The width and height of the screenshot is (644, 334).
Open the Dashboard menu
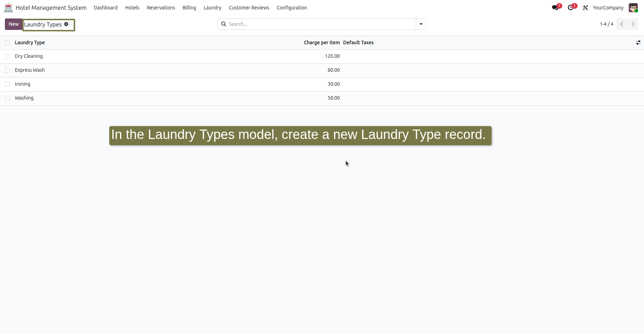[x=106, y=8]
